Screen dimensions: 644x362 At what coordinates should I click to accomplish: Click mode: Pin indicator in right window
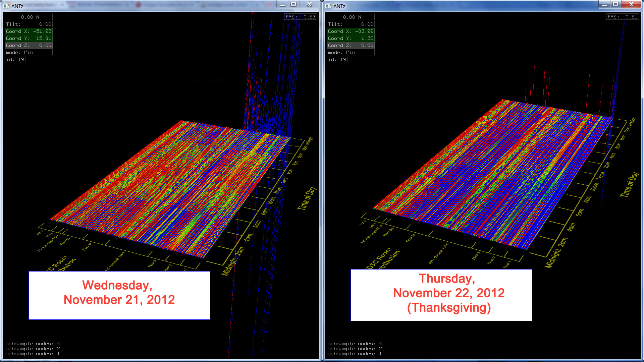(x=351, y=52)
